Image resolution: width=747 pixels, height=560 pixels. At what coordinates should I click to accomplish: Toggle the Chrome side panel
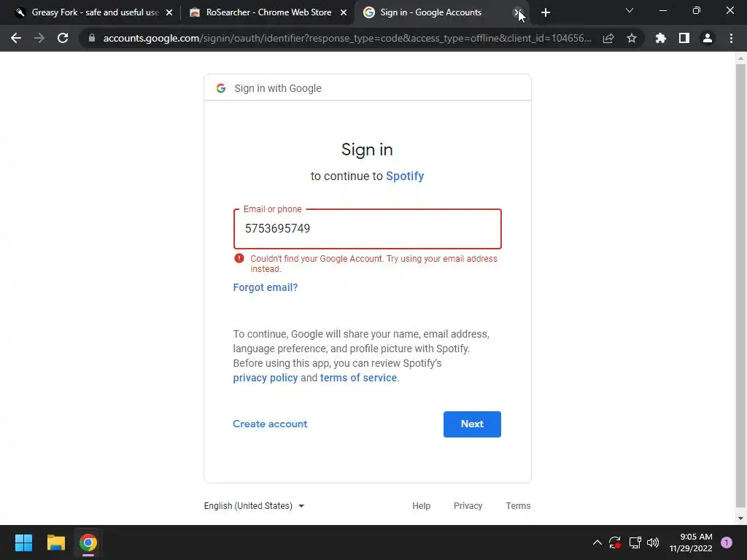coord(684,38)
